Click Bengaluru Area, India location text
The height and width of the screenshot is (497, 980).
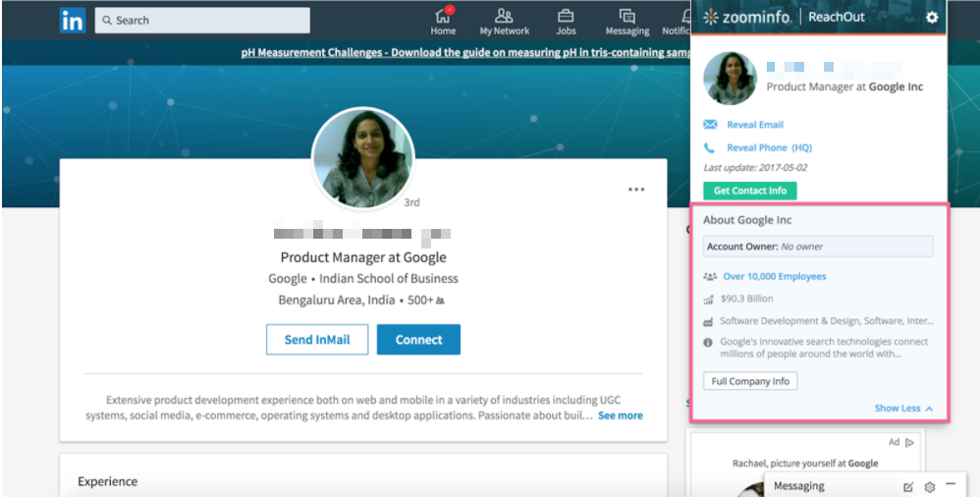pos(336,301)
